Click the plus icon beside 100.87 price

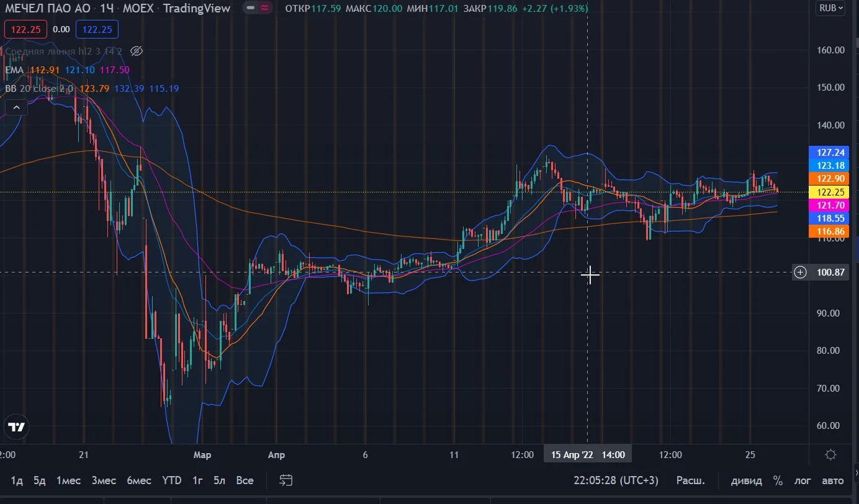point(801,272)
